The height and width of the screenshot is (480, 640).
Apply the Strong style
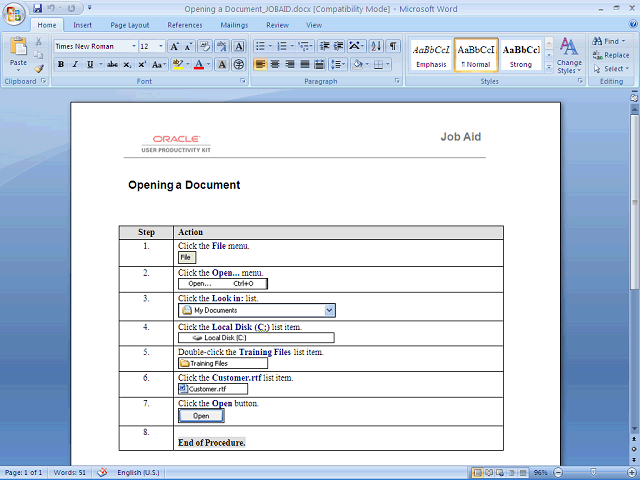[x=521, y=56]
